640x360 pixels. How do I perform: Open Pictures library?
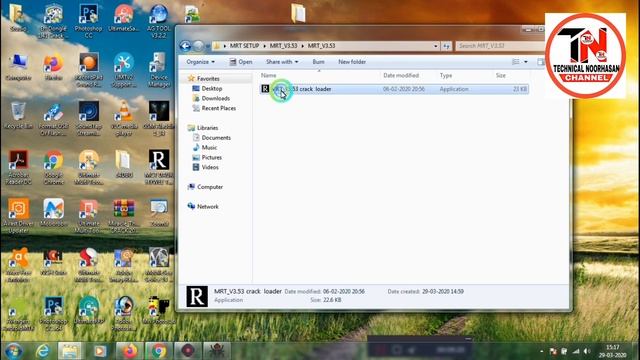point(211,157)
